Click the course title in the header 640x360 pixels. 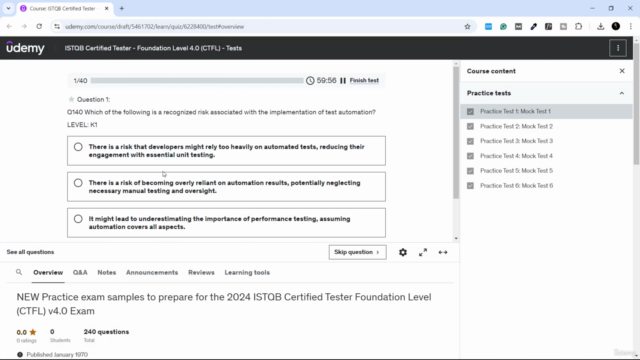pyautogui.click(x=153, y=48)
